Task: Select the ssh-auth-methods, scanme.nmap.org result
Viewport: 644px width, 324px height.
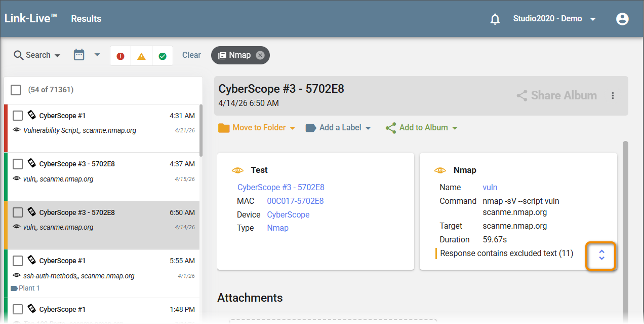Action: click(78, 276)
